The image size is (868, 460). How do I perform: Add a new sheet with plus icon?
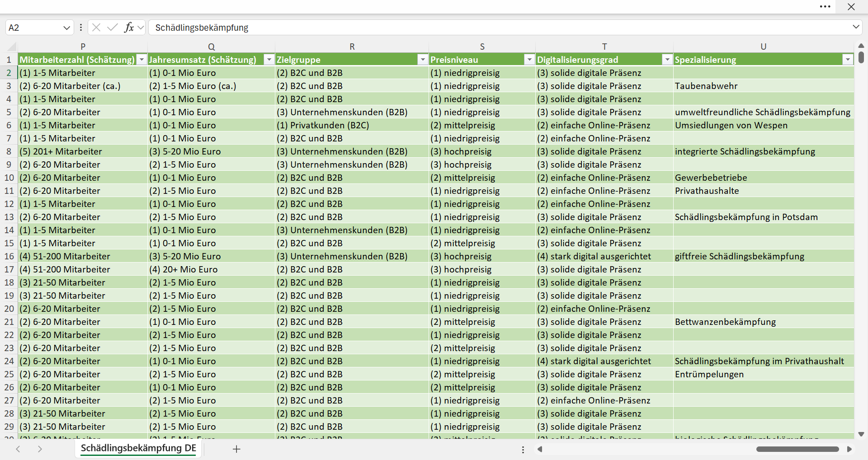(236, 449)
